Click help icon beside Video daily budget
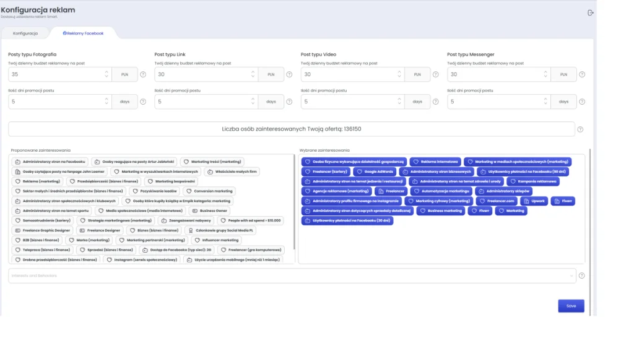Screen dimensions: 634x364 [435, 74]
